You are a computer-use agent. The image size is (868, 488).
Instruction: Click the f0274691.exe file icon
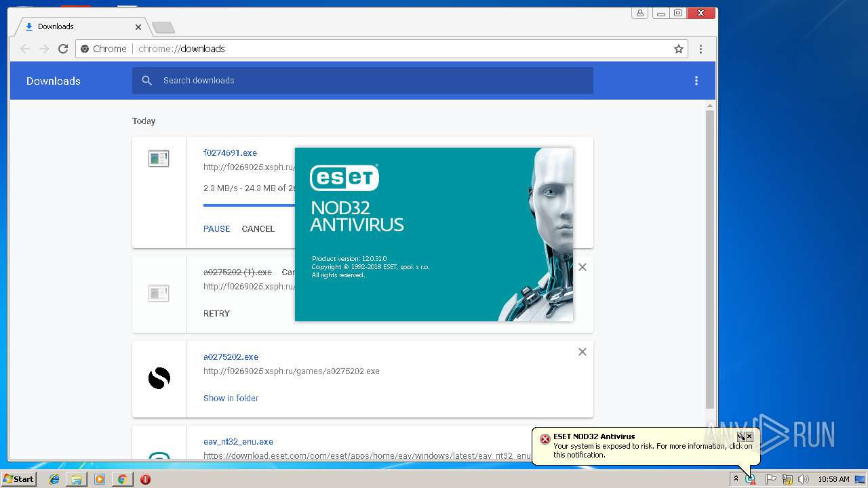tap(159, 159)
